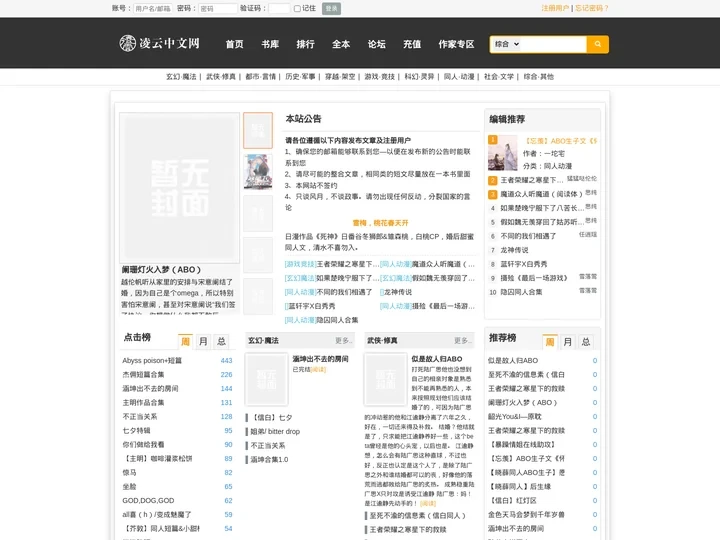Open 充值 in the main navigation
Viewport: 720px width, 540px height.
(412, 44)
